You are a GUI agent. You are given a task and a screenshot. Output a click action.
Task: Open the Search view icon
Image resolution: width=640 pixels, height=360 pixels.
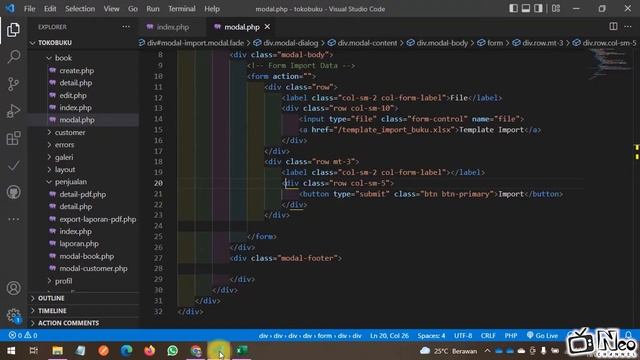(x=13, y=57)
